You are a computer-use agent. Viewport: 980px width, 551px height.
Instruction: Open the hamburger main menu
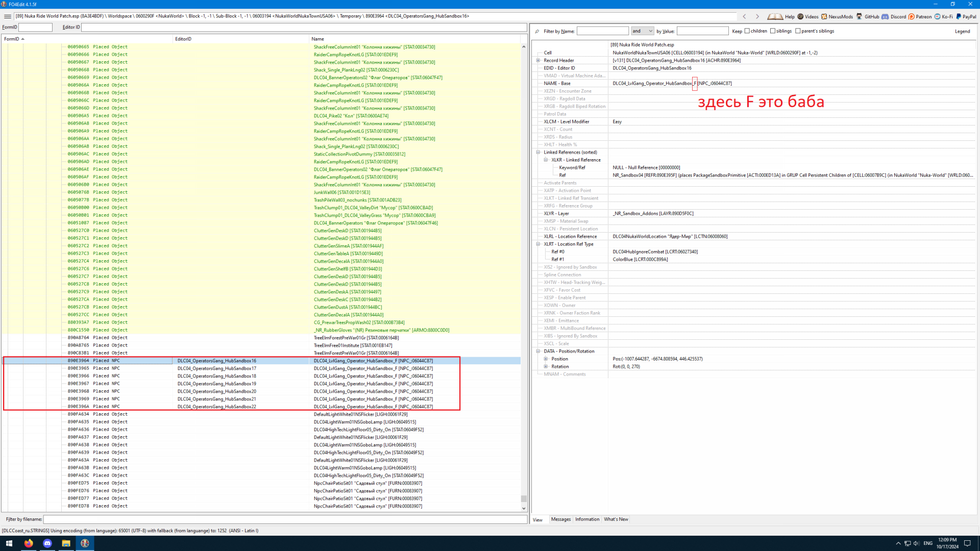(x=7, y=16)
